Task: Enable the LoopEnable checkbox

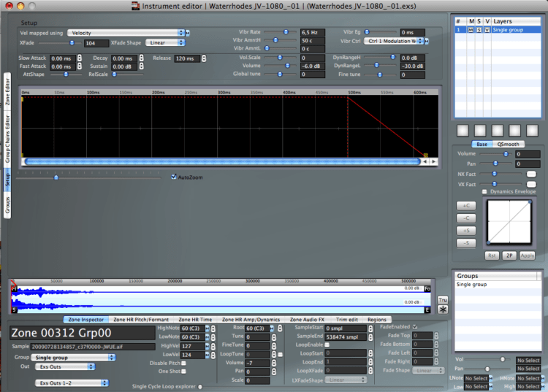Action: click(x=327, y=345)
